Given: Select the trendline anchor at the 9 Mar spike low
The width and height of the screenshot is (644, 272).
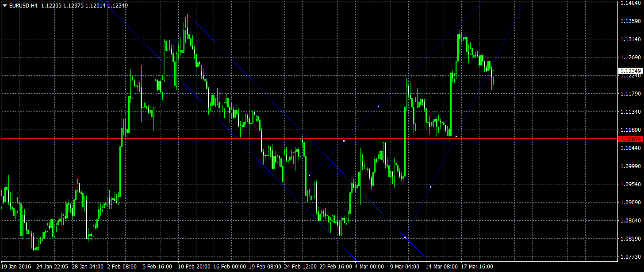Looking at the screenshot, I should pyautogui.click(x=405, y=237).
